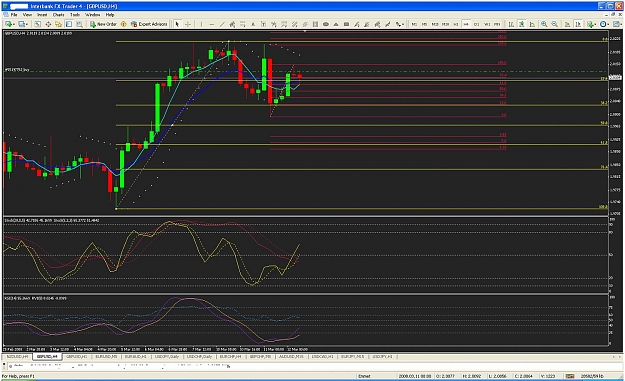The height and width of the screenshot is (381, 625).
Task: Select the triangle drawing tool
Action: click(336, 24)
